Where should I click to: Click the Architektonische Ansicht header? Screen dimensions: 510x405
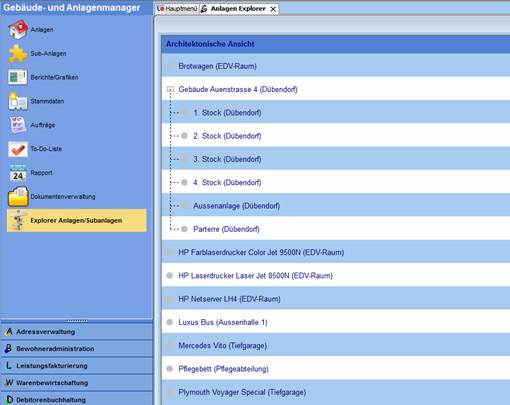336,44
